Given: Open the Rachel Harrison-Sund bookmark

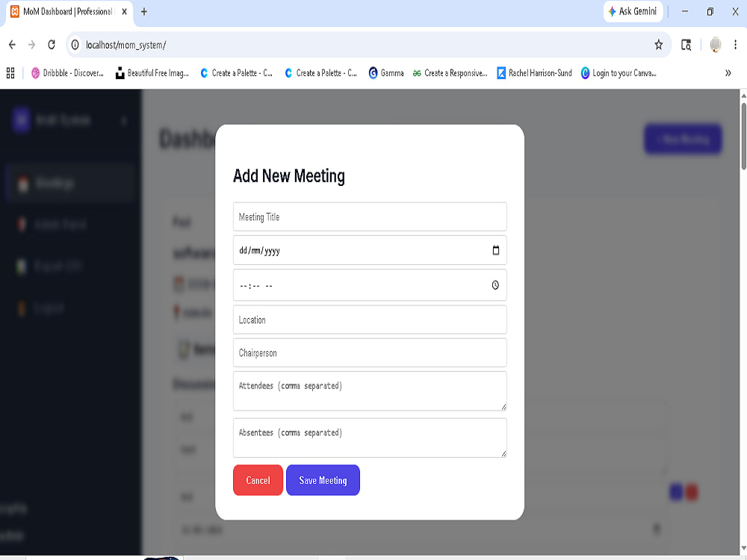Looking at the screenshot, I should (x=534, y=73).
